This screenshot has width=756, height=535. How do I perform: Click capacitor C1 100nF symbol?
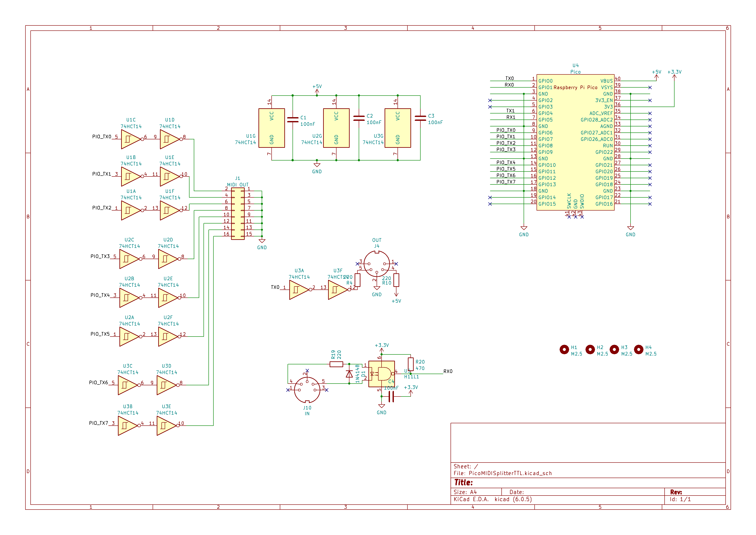[x=293, y=120]
